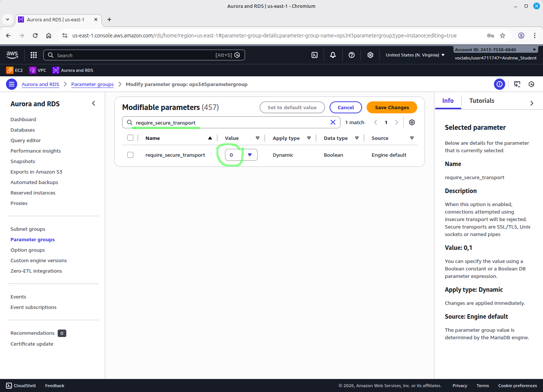Switch to the Tutorials tab
Screen dimensions: 543x392
[x=482, y=101]
